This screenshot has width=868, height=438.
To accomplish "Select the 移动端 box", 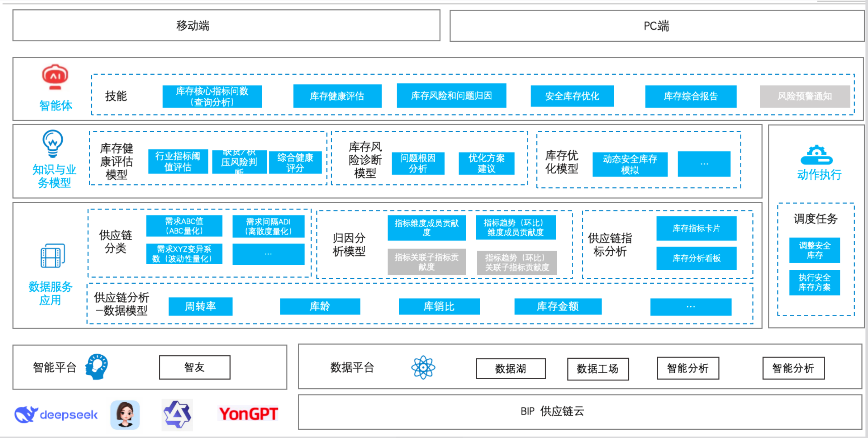I will point(226,25).
